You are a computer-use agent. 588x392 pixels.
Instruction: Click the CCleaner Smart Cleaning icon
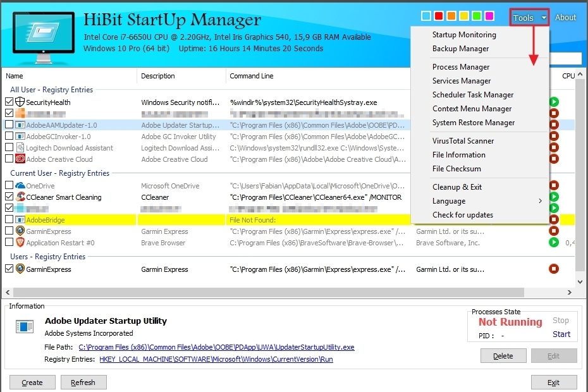click(20, 197)
